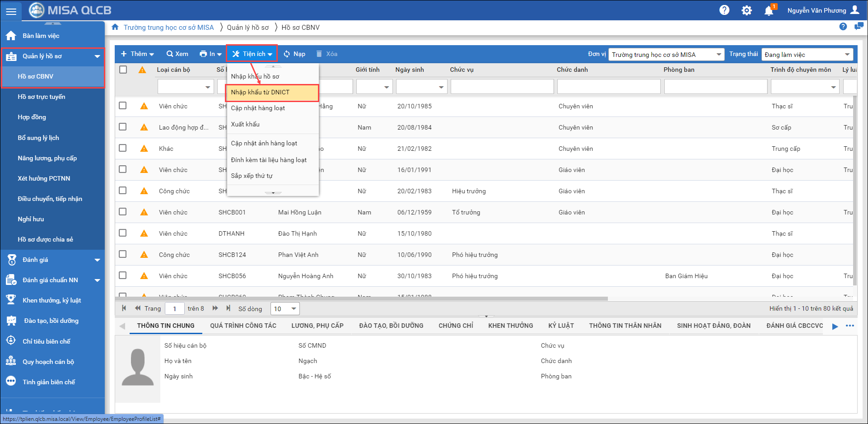
Task: Check the row for Mai Hồng Luận
Action: [x=123, y=212]
